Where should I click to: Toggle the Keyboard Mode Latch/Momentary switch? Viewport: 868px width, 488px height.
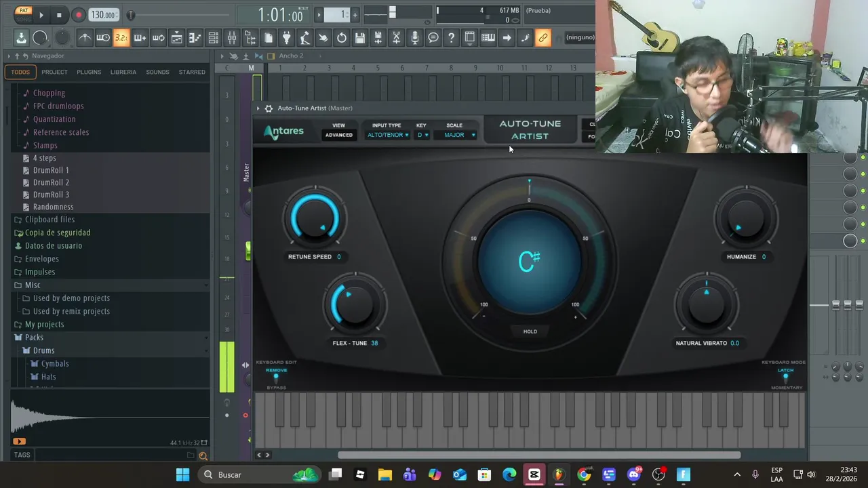pyautogui.click(x=785, y=378)
